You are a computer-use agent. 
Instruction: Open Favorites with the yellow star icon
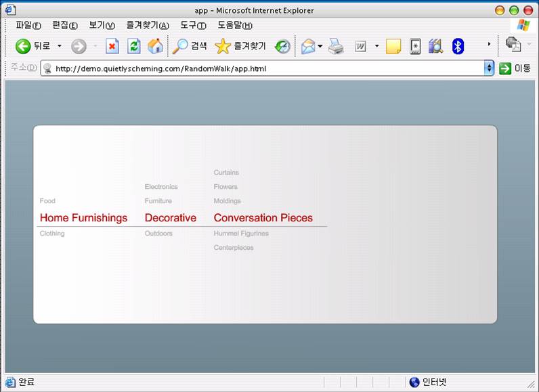coord(222,47)
